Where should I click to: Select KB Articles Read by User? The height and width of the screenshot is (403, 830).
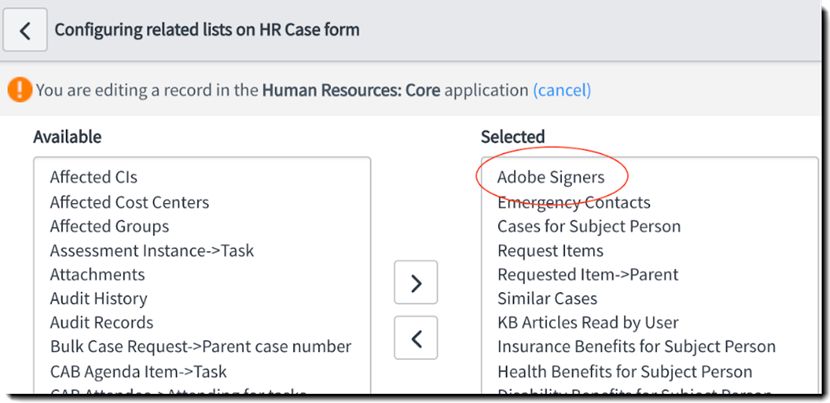point(588,323)
